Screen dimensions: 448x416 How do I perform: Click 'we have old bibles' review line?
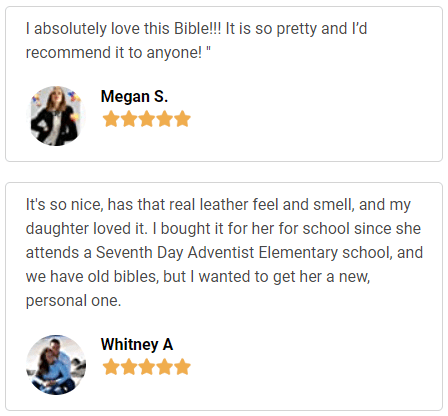point(198,277)
